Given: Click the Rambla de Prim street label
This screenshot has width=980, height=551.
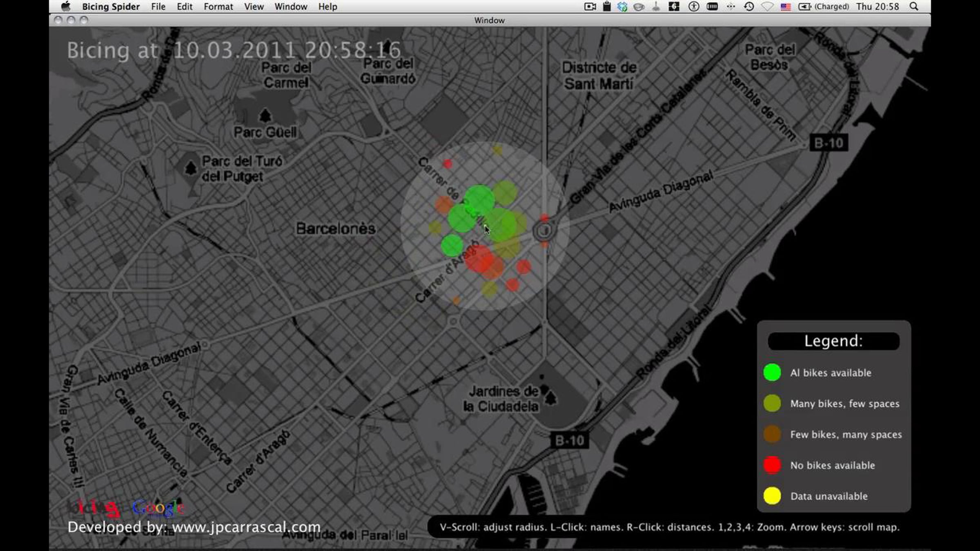Looking at the screenshot, I should [x=760, y=105].
